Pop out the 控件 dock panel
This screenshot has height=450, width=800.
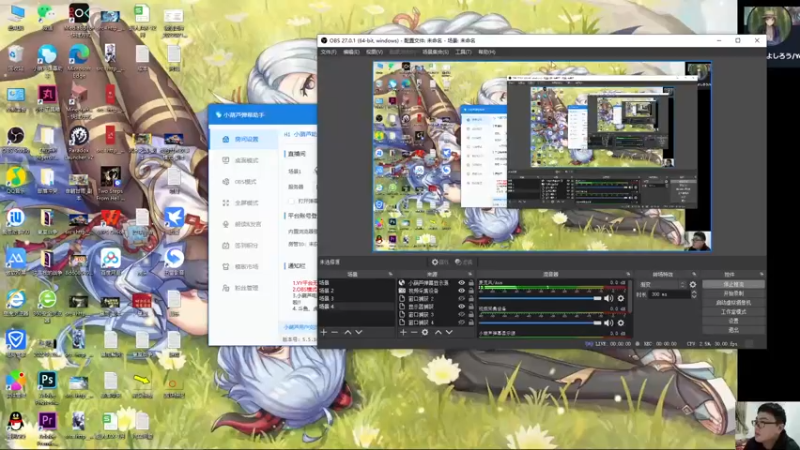click(761, 274)
